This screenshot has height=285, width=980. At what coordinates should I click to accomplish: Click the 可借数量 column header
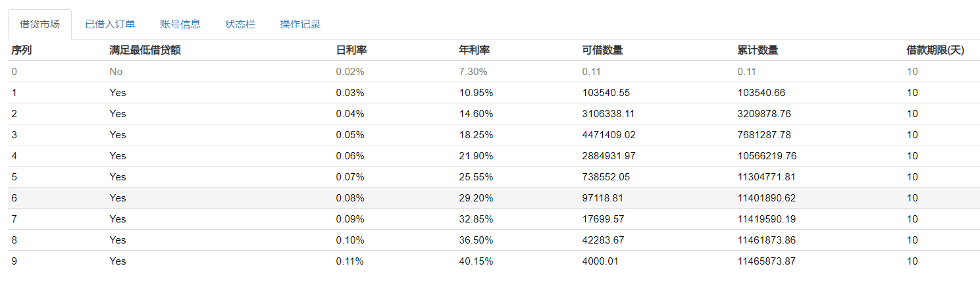pos(602,50)
